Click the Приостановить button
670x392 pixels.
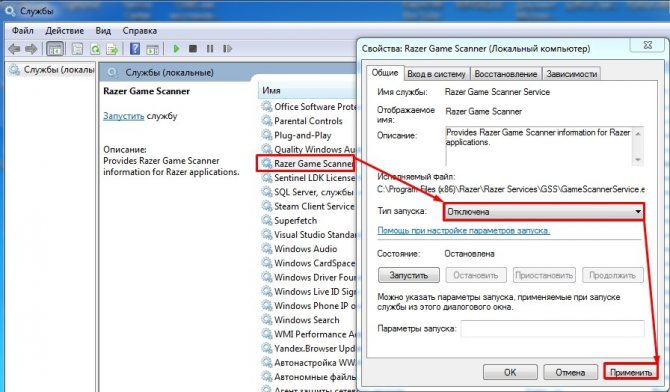(x=544, y=275)
